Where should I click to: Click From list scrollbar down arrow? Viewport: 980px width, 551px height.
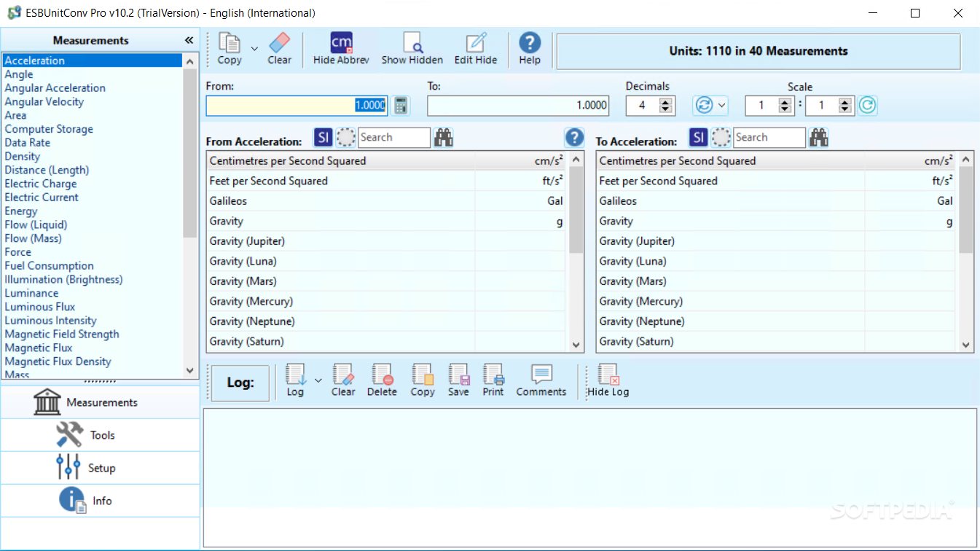tap(576, 345)
